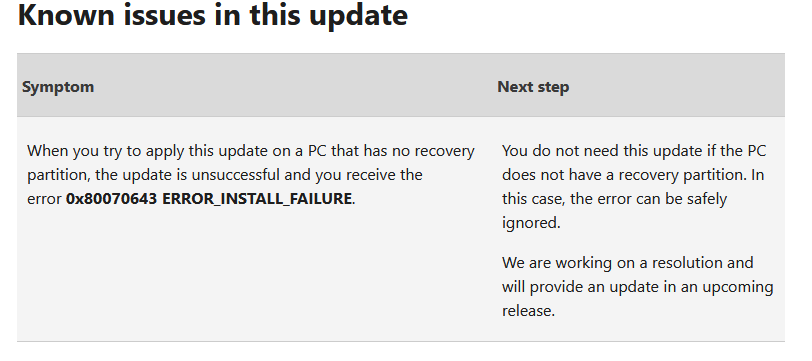Click the word "release." ending the last paragraph
Screen dimensions: 812x361
pyautogui.click(x=528, y=311)
